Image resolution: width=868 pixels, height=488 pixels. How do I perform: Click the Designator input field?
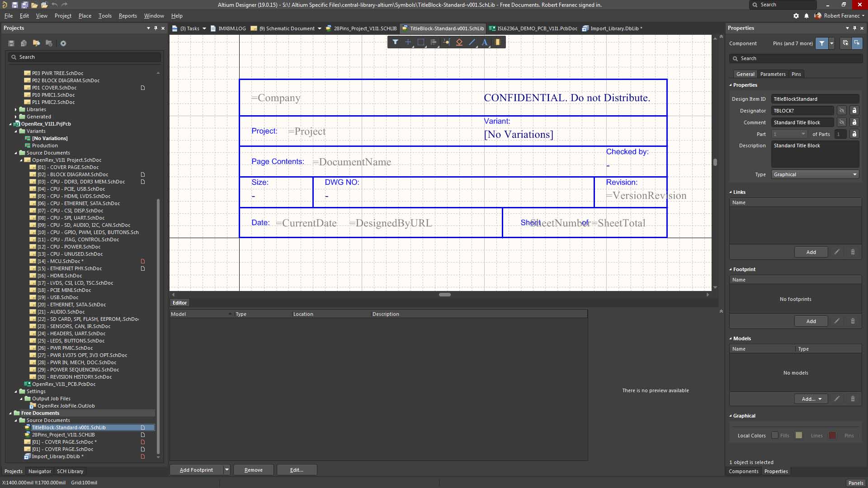[x=802, y=111]
